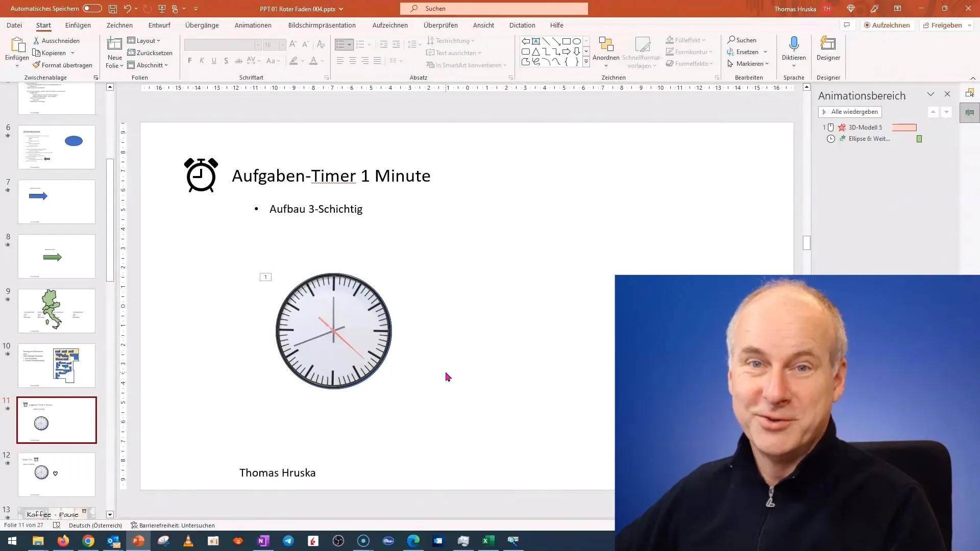Enable the Freigeben share toggle

point(944,25)
